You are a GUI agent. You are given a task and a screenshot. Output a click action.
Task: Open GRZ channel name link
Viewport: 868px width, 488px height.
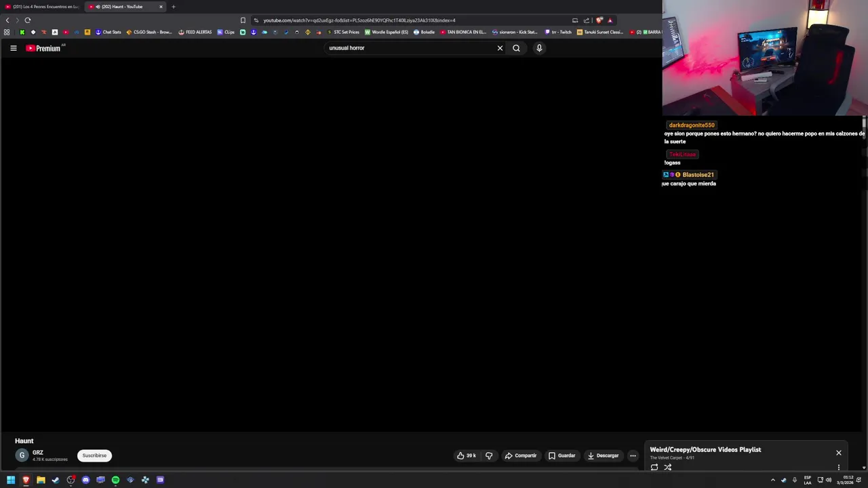point(38,453)
